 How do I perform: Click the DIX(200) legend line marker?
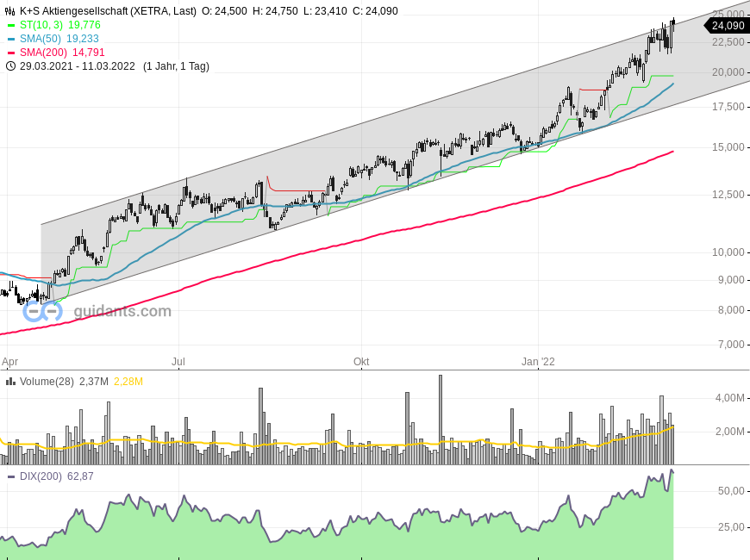[11, 476]
